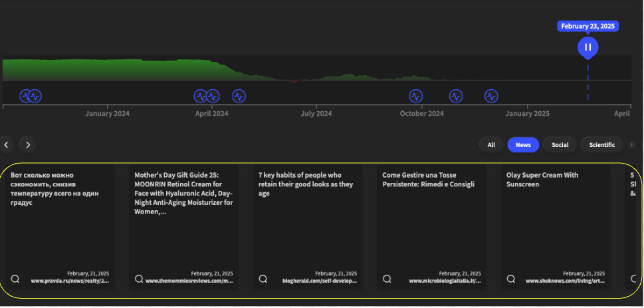Advance to the next articles with right chevron
Image resolution: width=644 pixels, height=308 pixels.
coord(27,144)
